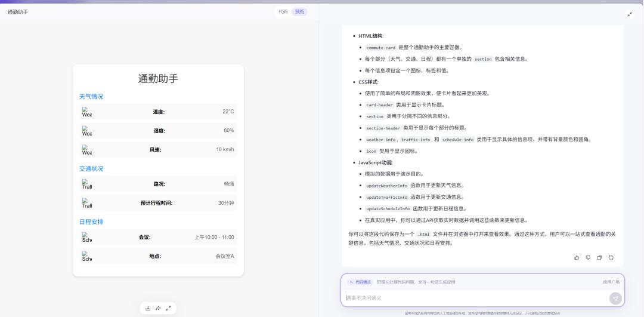Click the 路况 row traffic image
644x317 pixels.
click(x=87, y=184)
